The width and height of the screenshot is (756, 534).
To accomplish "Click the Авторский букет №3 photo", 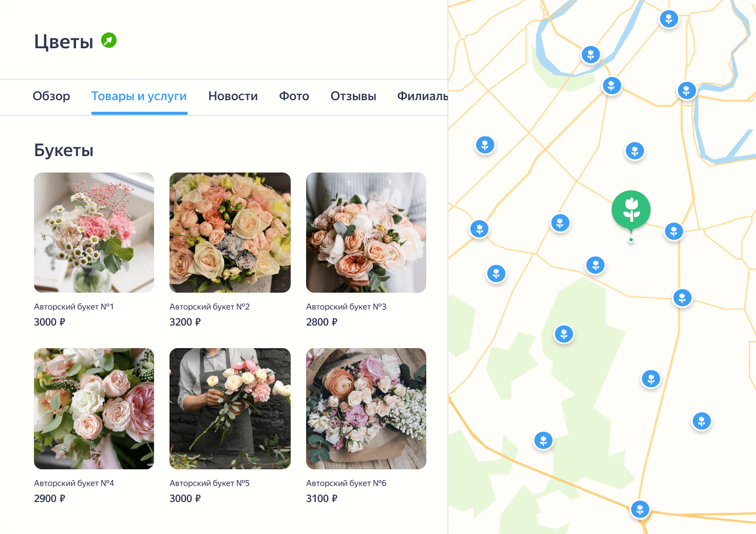I will pos(366,233).
